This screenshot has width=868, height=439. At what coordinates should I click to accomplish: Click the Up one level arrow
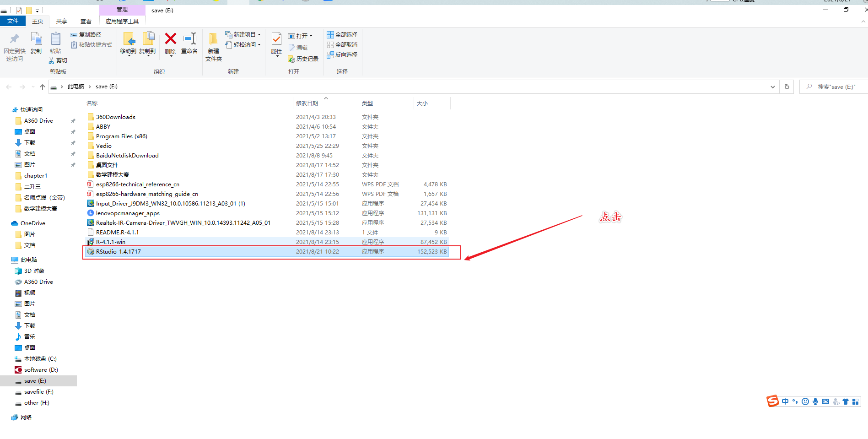pos(43,87)
